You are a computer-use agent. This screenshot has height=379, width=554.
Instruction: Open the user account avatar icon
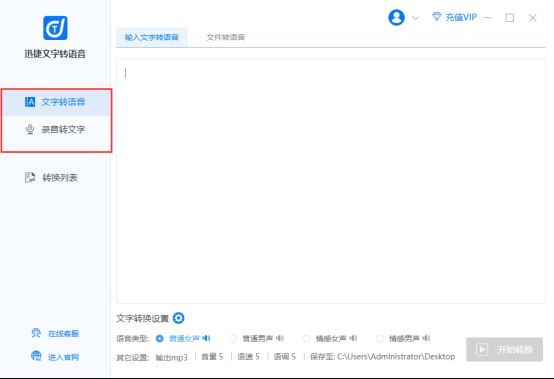(x=396, y=17)
